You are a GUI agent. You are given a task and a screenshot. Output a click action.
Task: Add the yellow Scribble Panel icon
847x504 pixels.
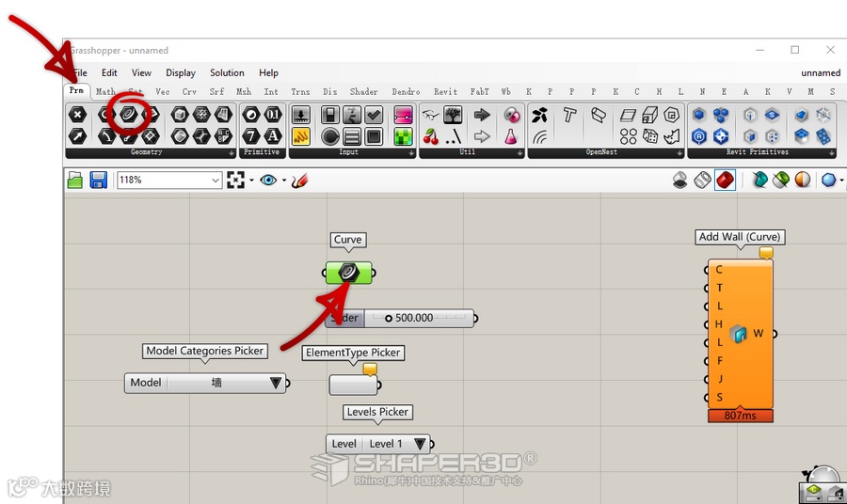301,136
